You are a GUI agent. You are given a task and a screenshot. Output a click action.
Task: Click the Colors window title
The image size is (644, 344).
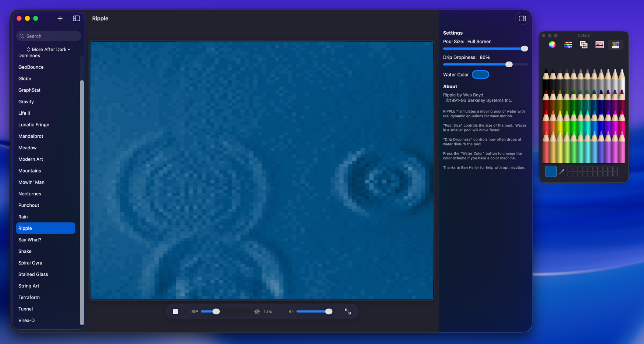pyautogui.click(x=584, y=35)
